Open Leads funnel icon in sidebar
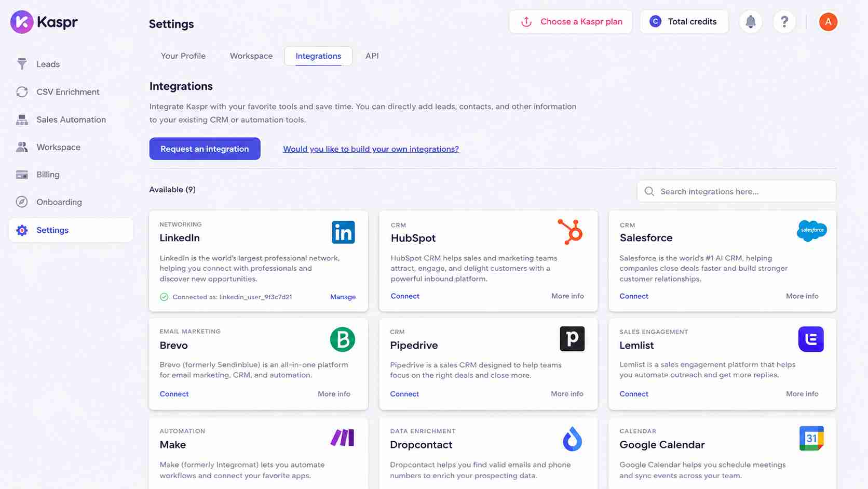 [22, 64]
